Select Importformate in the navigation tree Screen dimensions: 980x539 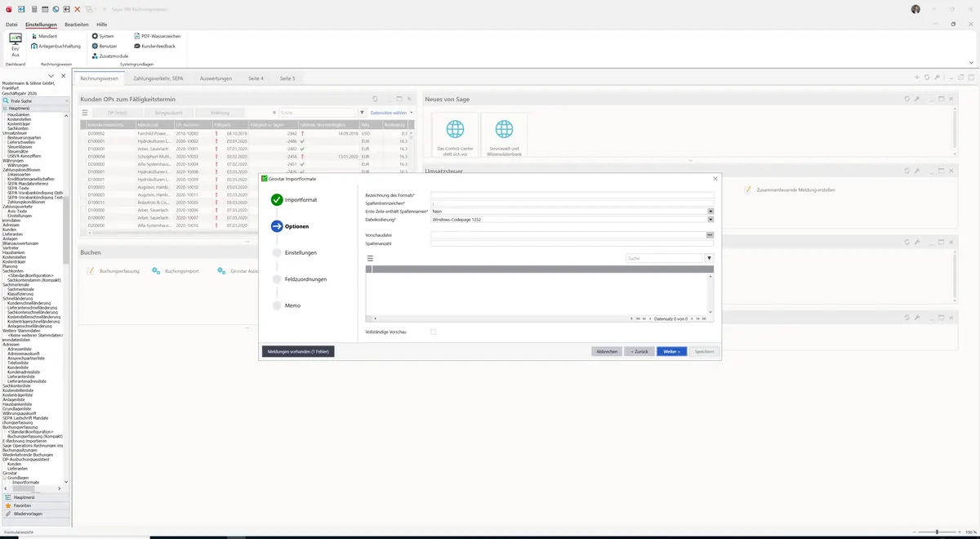coord(25,483)
